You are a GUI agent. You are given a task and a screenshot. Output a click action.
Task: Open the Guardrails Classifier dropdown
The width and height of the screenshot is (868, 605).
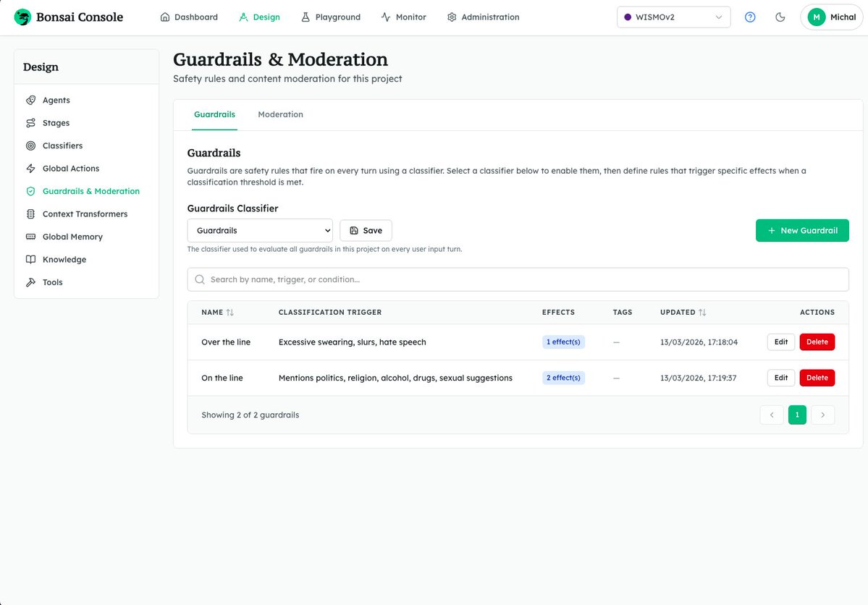pyautogui.click(x=260, y=230)
